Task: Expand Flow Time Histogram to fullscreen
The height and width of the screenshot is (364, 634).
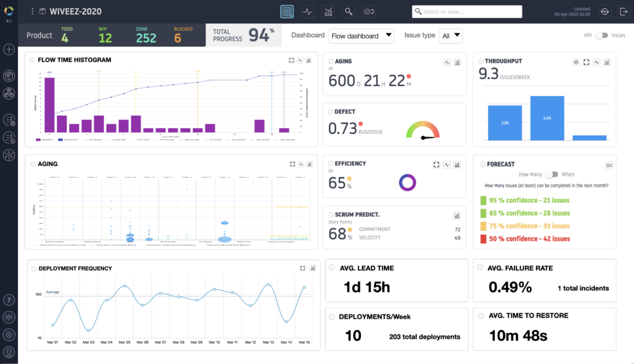Action: [292, 60]
